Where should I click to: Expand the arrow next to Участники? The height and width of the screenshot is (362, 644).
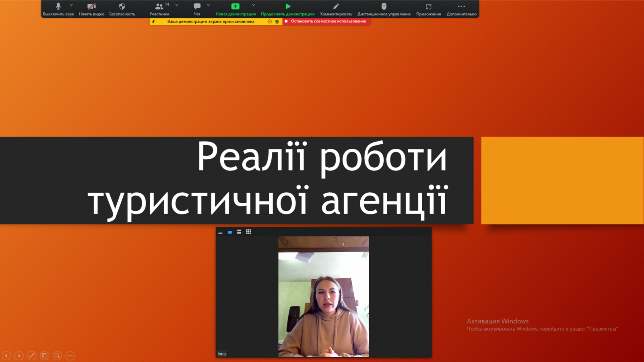[177, 5]
